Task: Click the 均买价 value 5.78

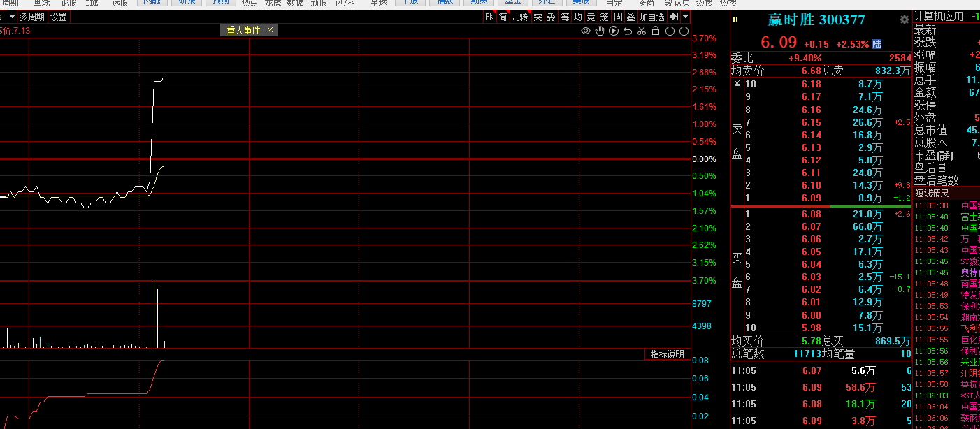Action: pyautogui.click(x=811, y=341)
